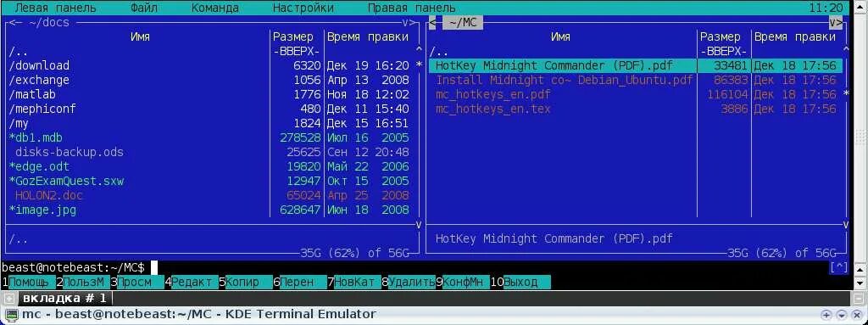This screenshot has height=325, width=868.
Task: Click the left panel scroll up caret
Action: click(x=419, y=50)
